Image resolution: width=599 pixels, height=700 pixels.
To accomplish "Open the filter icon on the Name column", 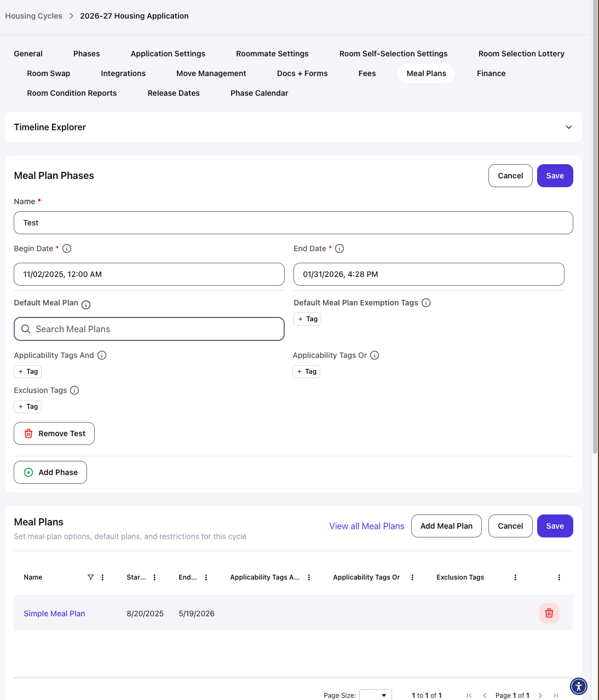I will (x=90, y=577).
